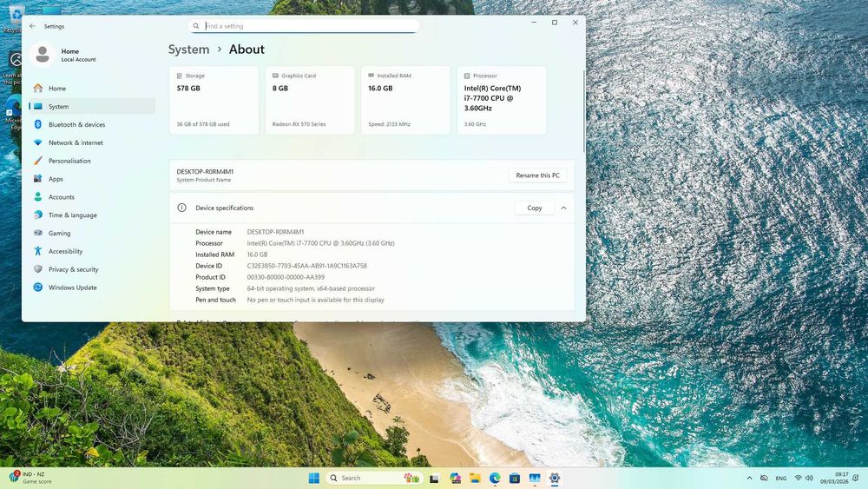Click the monitor app icon left of Settings

pos(535,478)
